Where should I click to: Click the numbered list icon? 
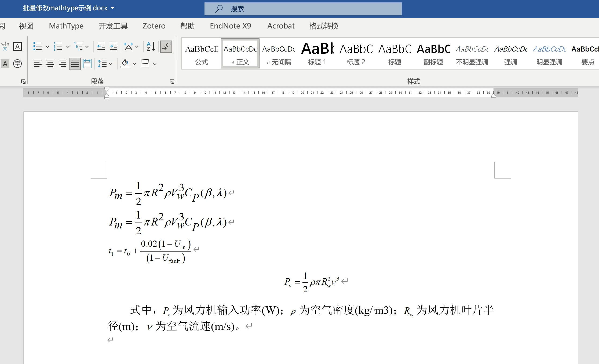58,46
